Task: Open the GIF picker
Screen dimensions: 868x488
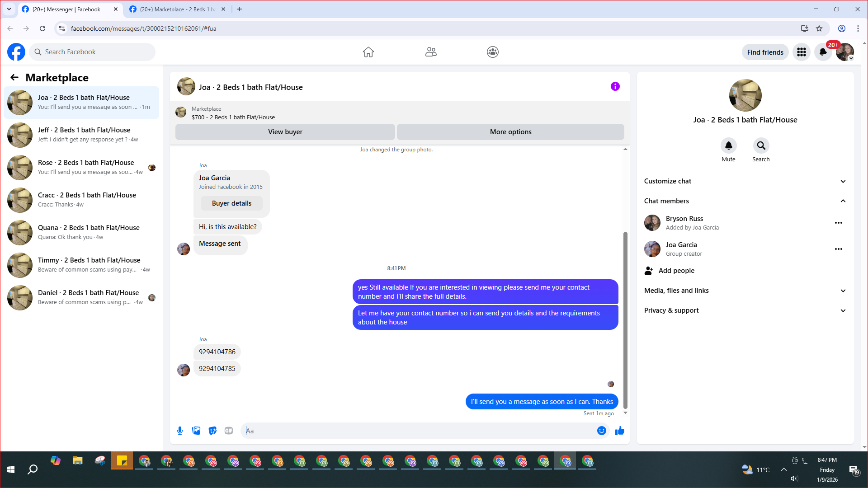Action: [x=229, y=431]
